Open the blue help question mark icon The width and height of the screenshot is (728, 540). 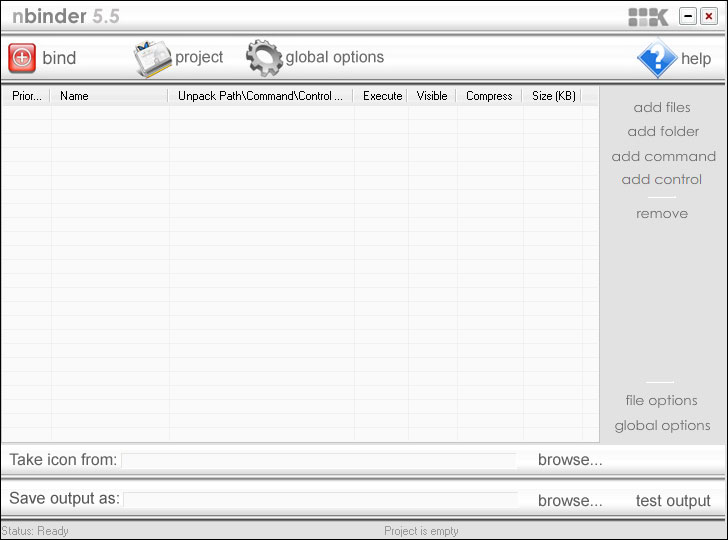point(657,59)
